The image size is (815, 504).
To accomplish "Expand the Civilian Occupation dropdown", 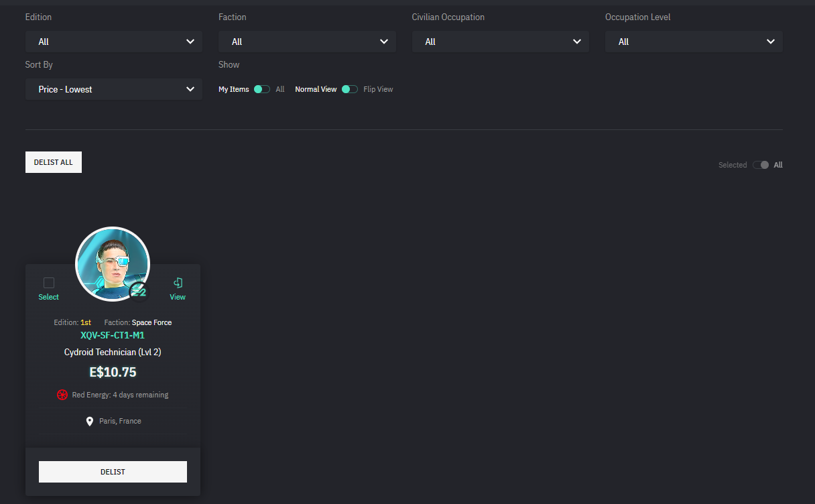I will (500, 42).
